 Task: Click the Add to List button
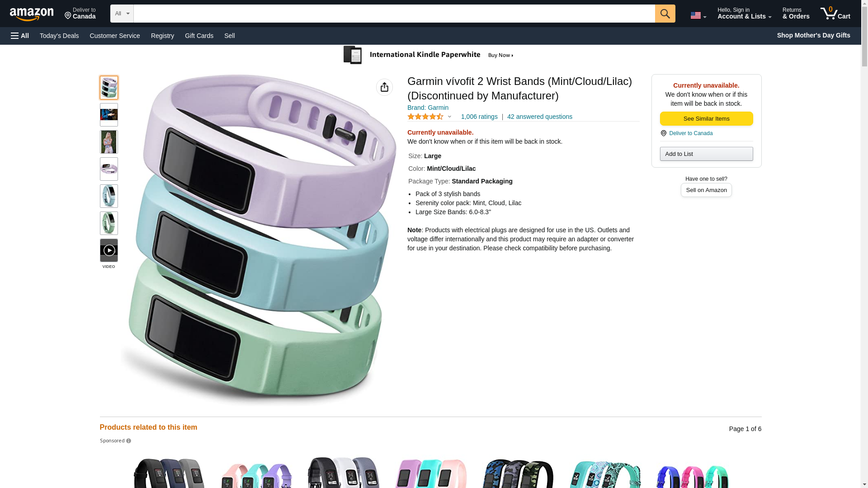706,154
